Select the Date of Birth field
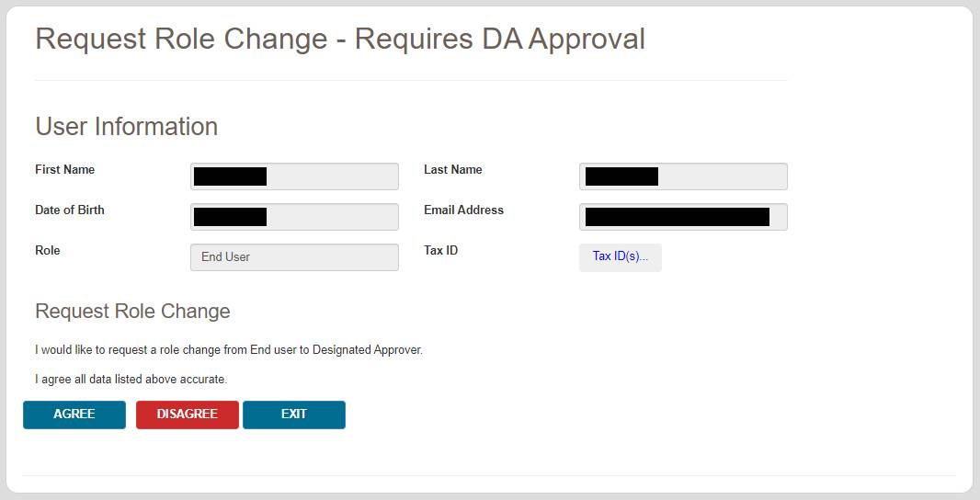This screenshot has height=500, width=980. tap(294, 217)
